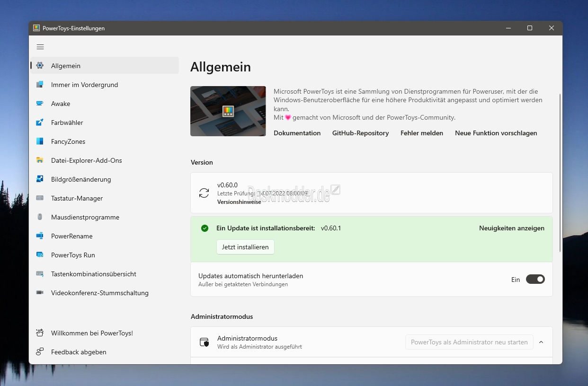This screenshot has height=386, width=588.
Task: Open the GitHub-Repository link
Action: 361,133
